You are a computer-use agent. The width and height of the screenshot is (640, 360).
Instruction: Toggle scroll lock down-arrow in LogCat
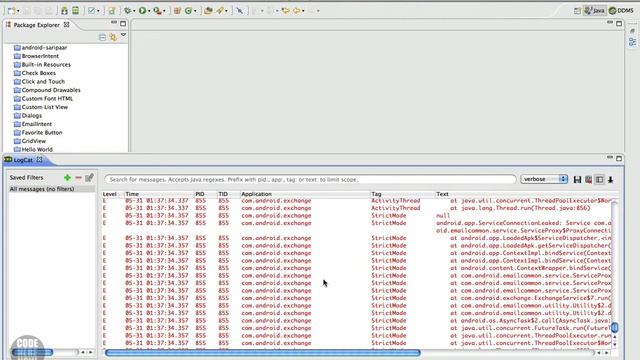click(611, 180)
